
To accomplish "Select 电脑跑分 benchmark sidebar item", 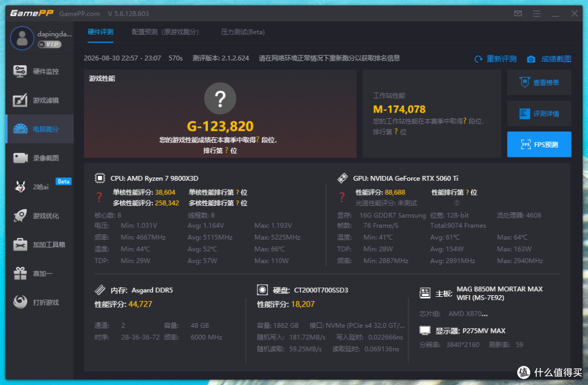I will tap(39, 129).
